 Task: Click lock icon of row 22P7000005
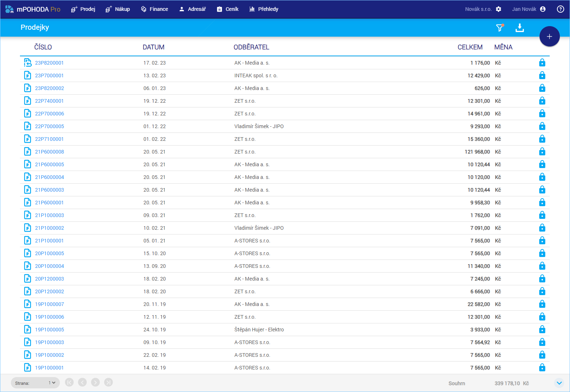tap(542, 126)
